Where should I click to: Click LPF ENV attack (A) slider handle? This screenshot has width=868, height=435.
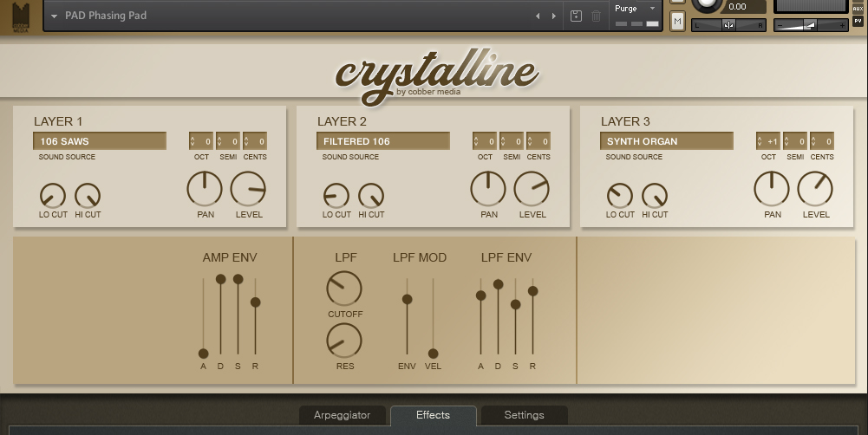[480, 295]
